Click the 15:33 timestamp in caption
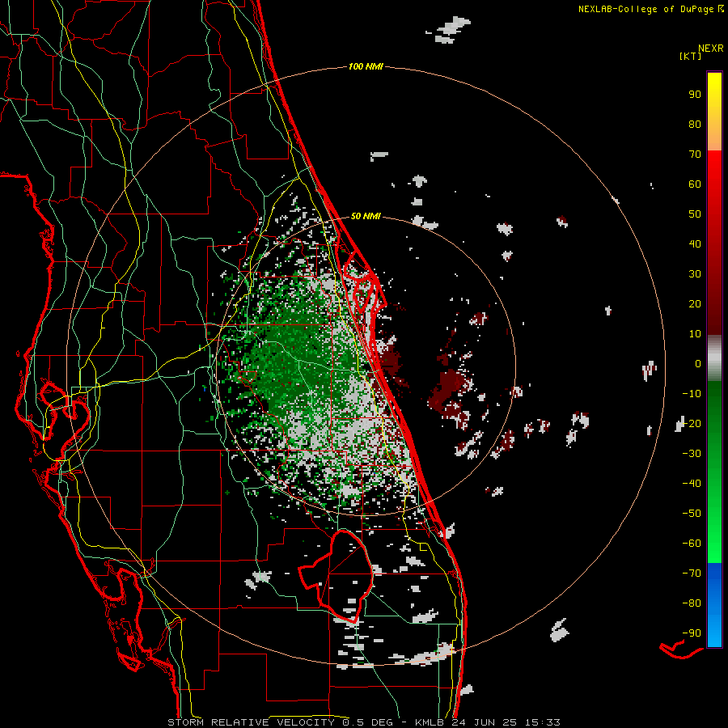The height and width of the screenshot is (728, 728). click(x=543, y=722)
